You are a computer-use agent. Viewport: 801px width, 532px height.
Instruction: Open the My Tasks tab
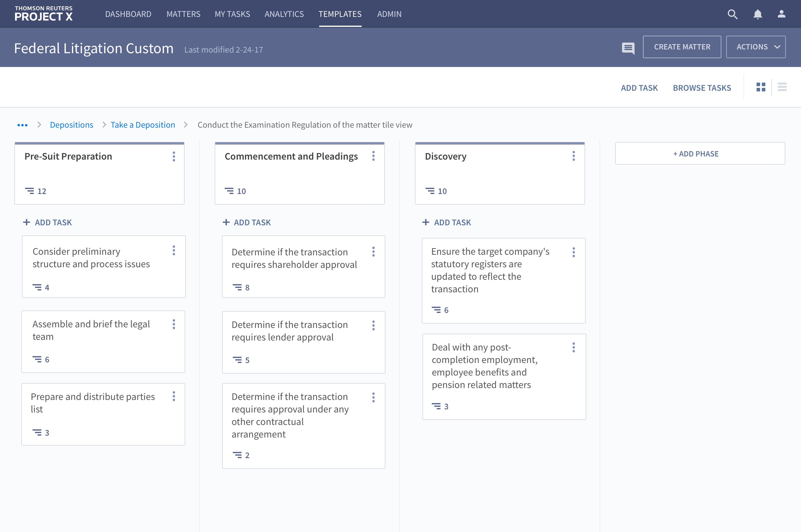coord(232,14)
